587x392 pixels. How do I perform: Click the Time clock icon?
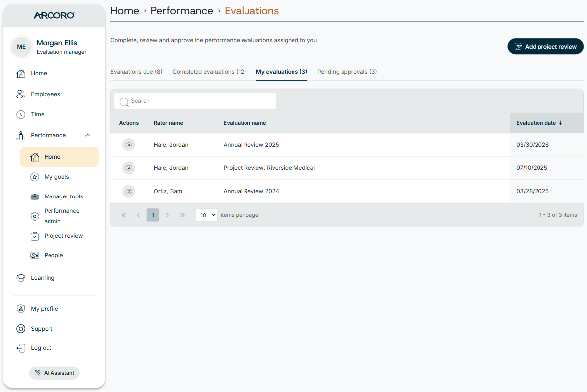pyautogui.click(x=21, y=114)
